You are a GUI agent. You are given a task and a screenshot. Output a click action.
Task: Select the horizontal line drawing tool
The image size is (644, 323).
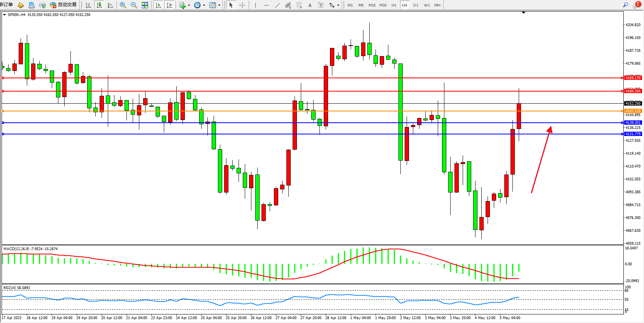tap(266, 5)
